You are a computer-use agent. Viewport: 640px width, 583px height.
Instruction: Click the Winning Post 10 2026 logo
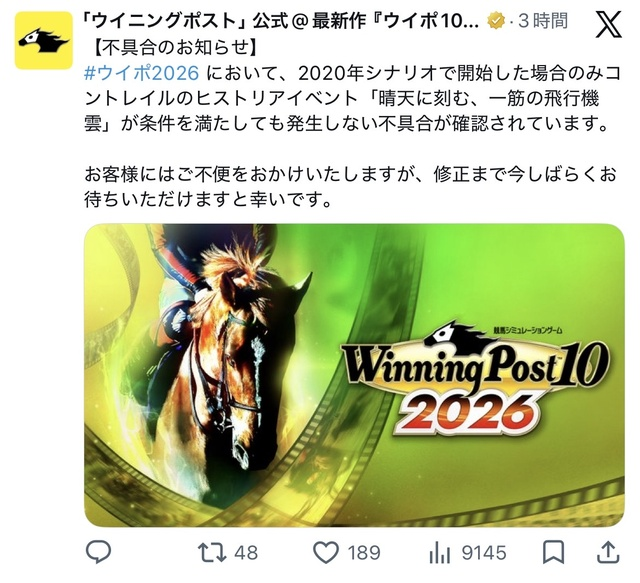click(x=475, y=378)
